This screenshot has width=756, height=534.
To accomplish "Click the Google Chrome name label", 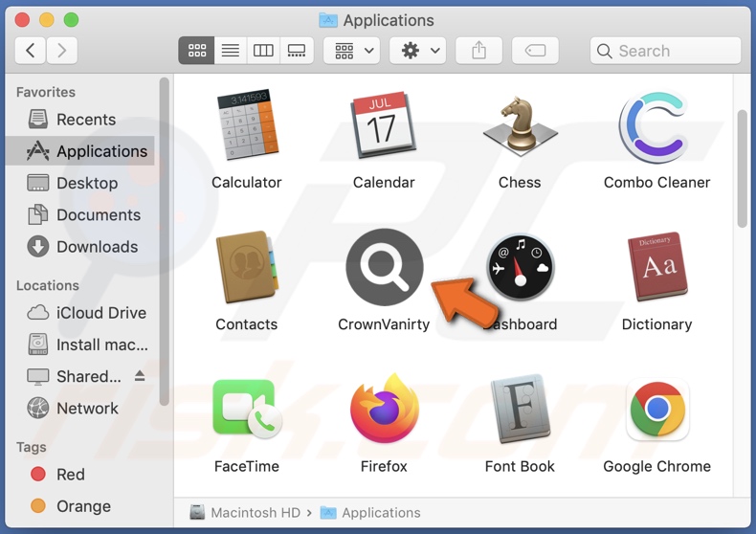I will pos(656,466).
